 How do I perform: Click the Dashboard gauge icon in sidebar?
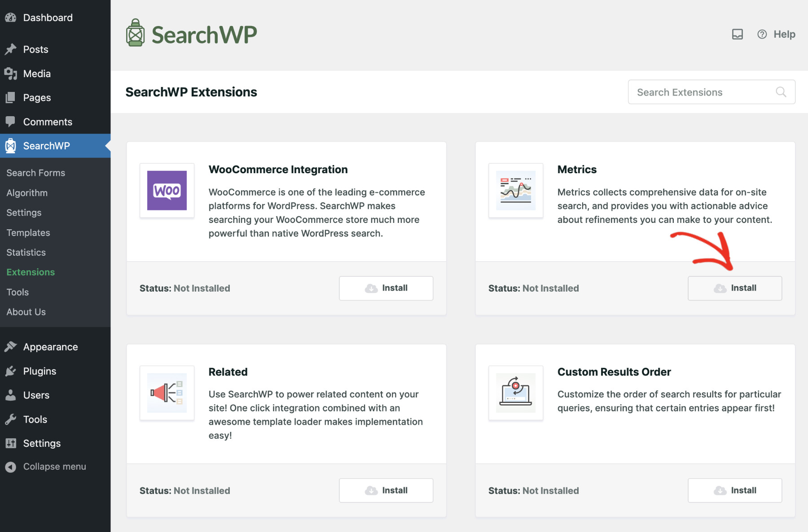click(x=11, y=17)
